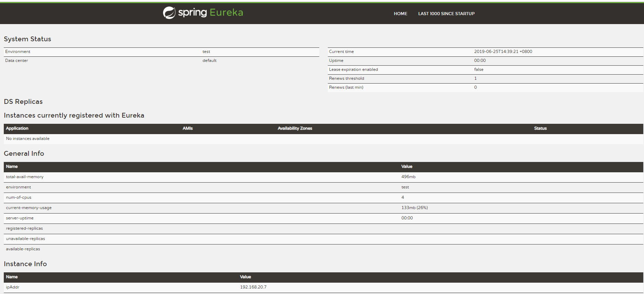644x294 pixels.
Task: Select the 'Instance Info' heading
Action: (25, 264)
